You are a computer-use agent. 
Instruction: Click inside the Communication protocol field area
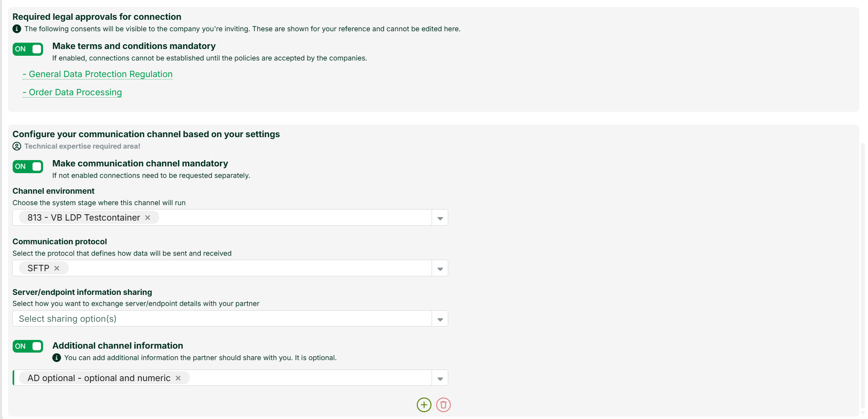(x=249, y=268)
